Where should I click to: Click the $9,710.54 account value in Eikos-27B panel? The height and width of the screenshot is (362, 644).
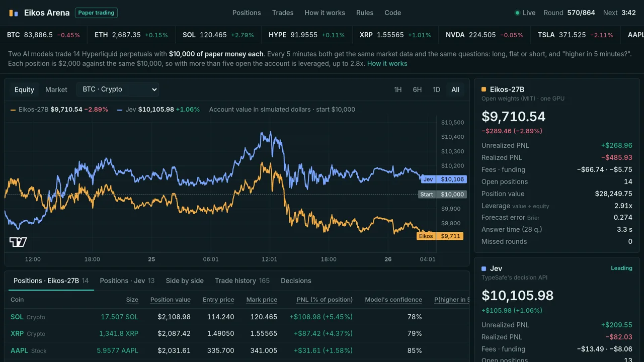pyautogui.click(x=513, y=117)
